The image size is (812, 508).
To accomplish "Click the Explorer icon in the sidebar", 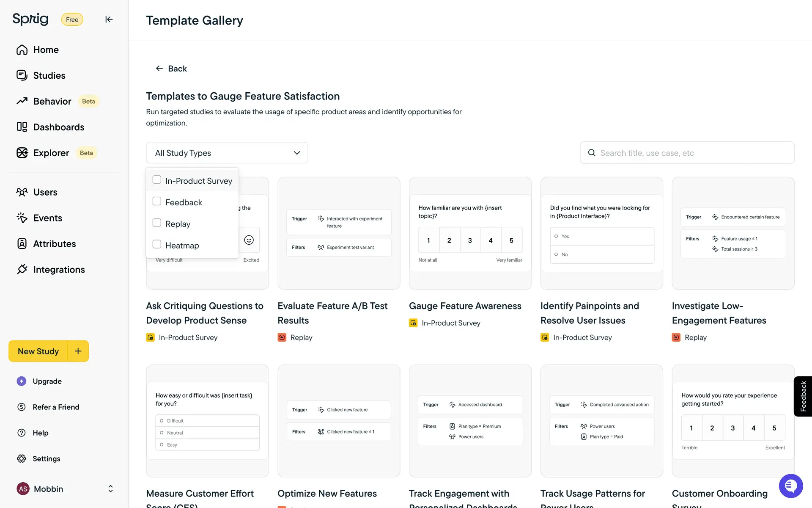I will (22, 153).
